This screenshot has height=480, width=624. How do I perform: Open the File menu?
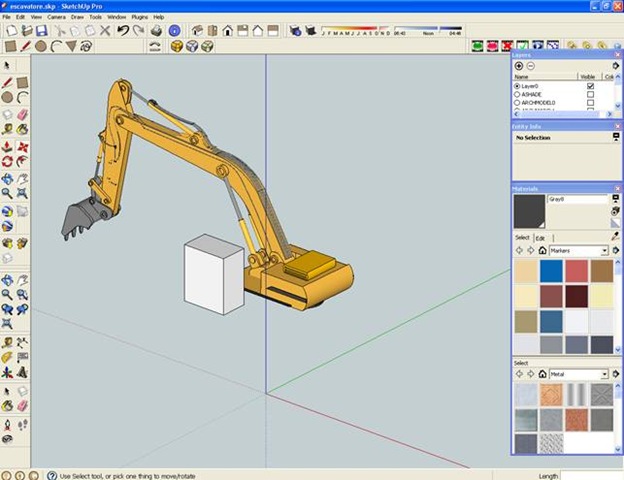(6, 17)
